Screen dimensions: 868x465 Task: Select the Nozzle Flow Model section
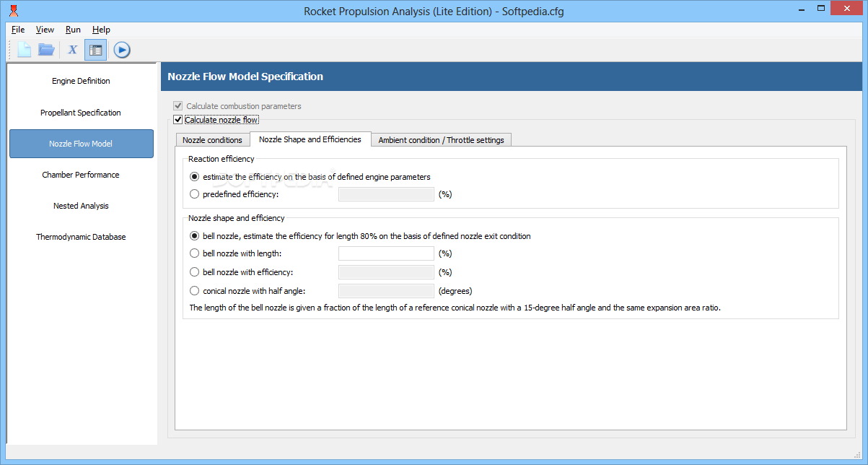click(x=81, y=144)
